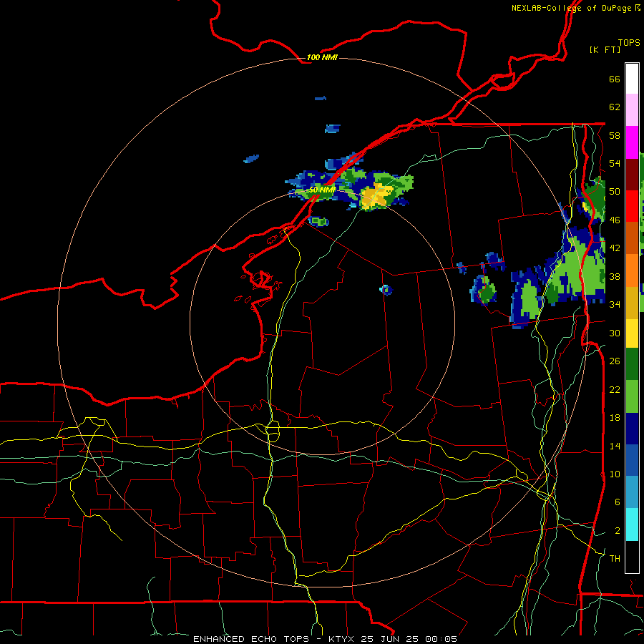644x644 pixels.
Task: Click the dark orange swatch in the legend
Action: click(x=632, y=238)
